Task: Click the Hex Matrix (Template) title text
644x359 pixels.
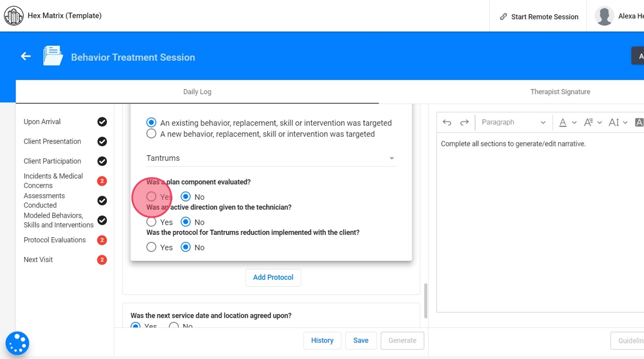Action: [x=64, y=16]
